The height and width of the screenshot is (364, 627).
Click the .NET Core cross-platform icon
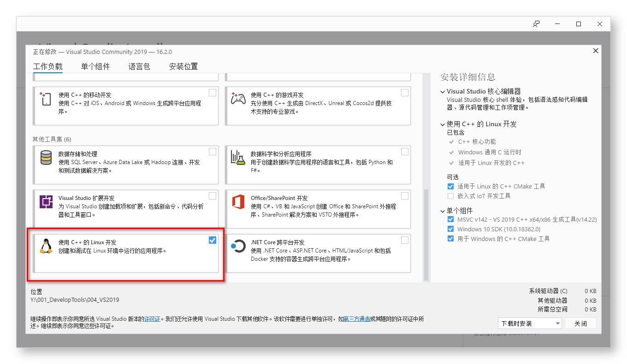point(238,247)
